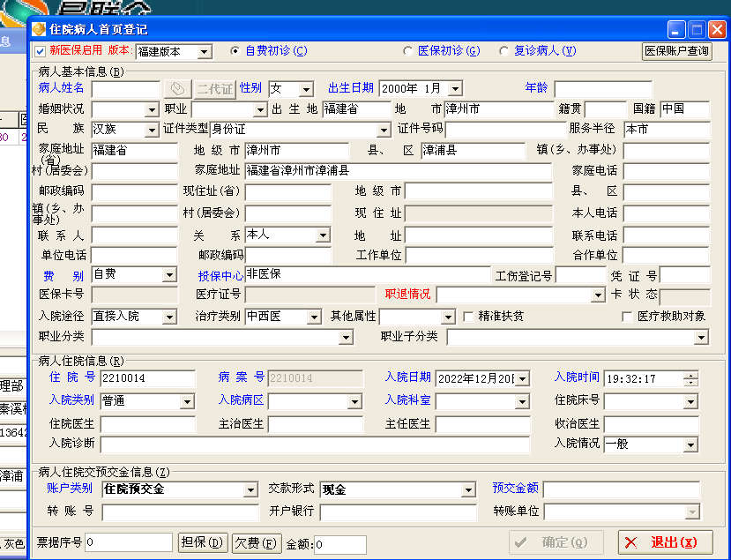The width and height of the screenshot is (731, 560).
Task: Click the 年龄 input field
Action: click(x=603, y=89)
